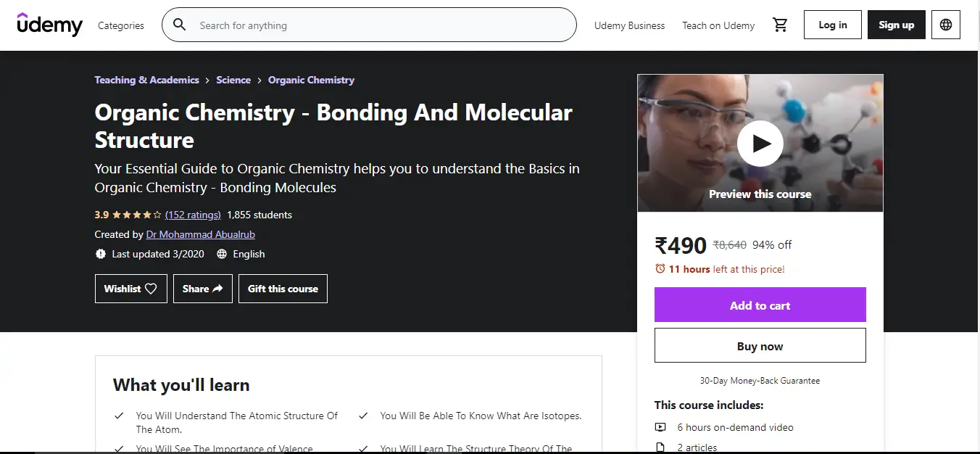Navigate to the Science breadcrumb

233,80
